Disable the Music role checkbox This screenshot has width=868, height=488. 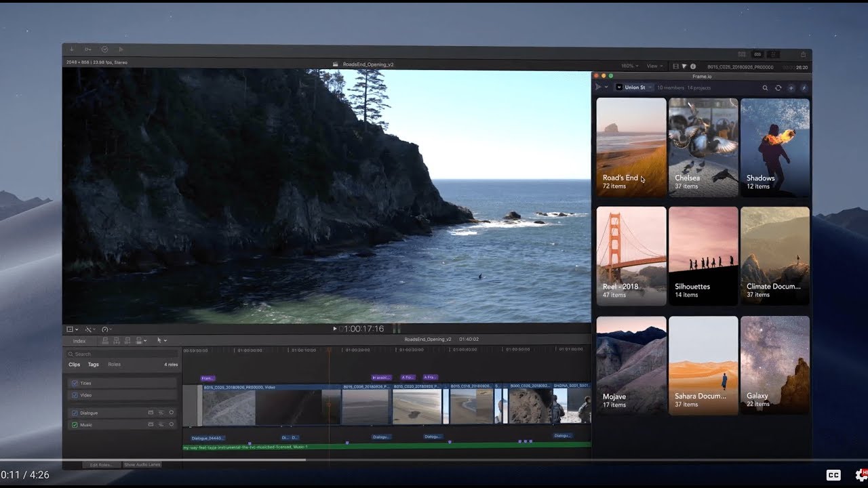pos(75,425)
